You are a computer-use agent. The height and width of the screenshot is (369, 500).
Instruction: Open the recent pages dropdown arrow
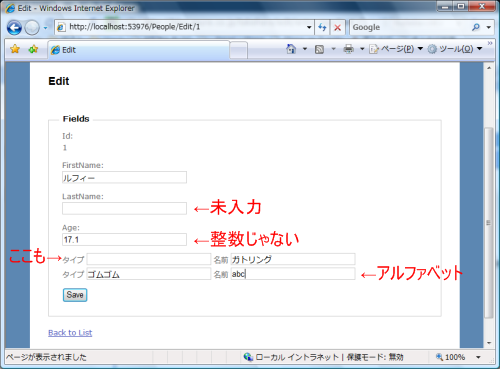pos(46,28)
